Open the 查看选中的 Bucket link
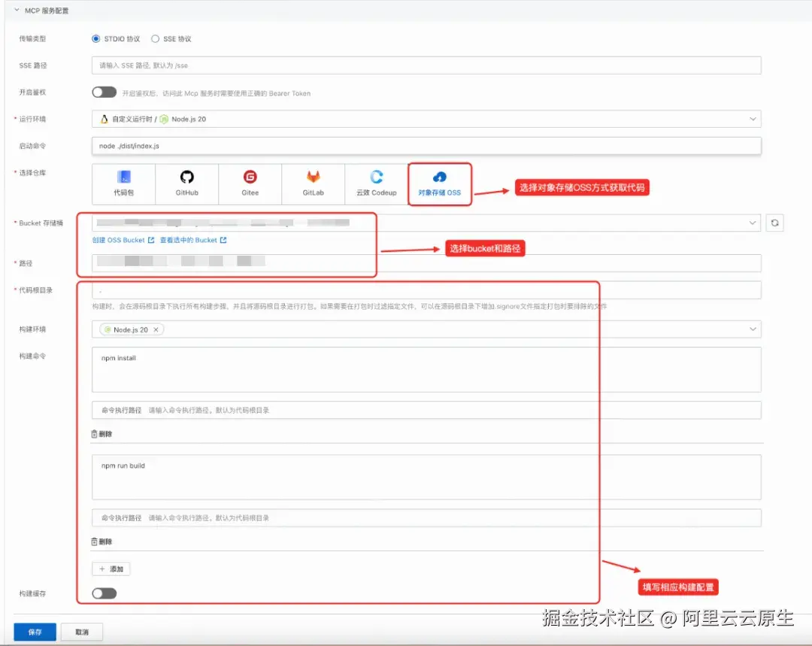 pos(193,241)
